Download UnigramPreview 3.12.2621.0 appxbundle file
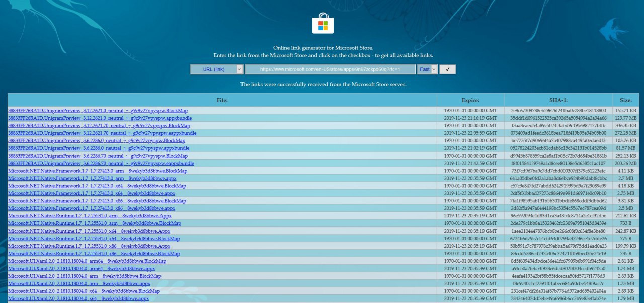The width and height of the screenshot is (644, 303). click(x=100, y=118)
